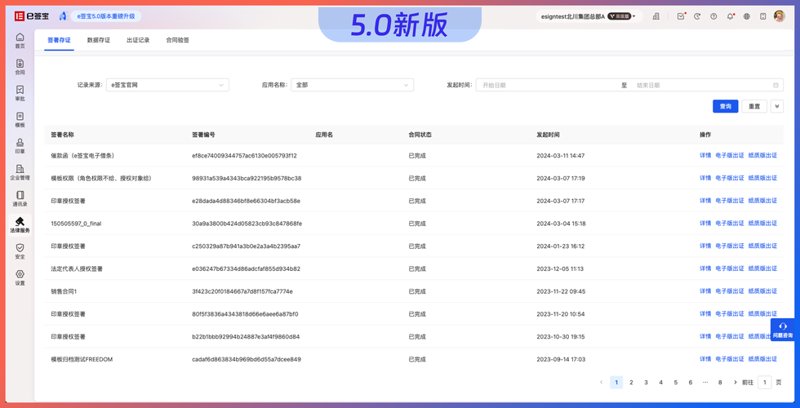Open 详情 for the 销售合同1 row

[705, 291]
